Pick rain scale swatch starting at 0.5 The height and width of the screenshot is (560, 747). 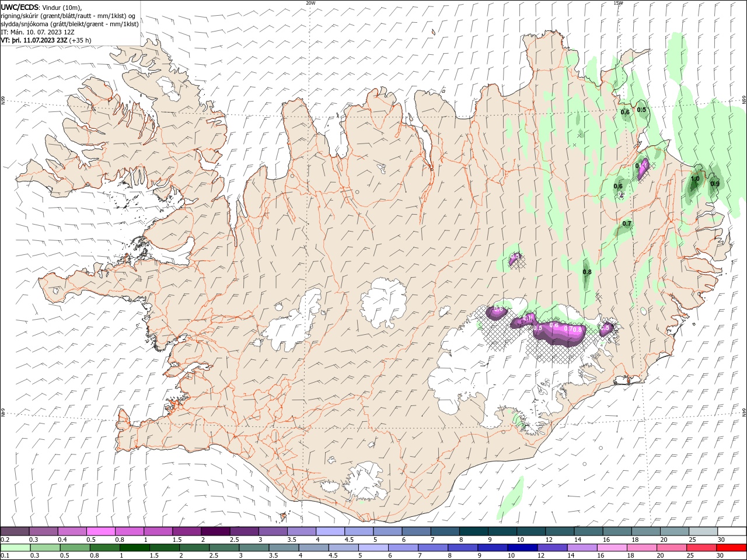(x=75, y=548)
